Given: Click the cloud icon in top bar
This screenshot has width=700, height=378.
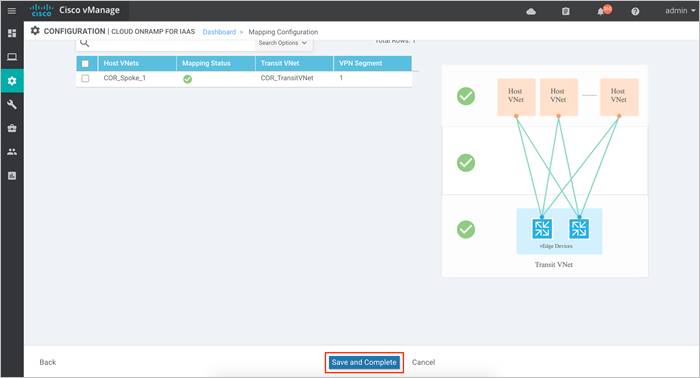Looking at the screenshot, I should (531, 11).
